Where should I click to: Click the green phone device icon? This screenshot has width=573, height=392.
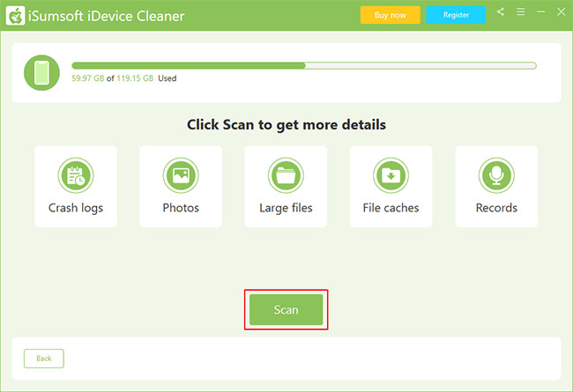click(41, 73)
